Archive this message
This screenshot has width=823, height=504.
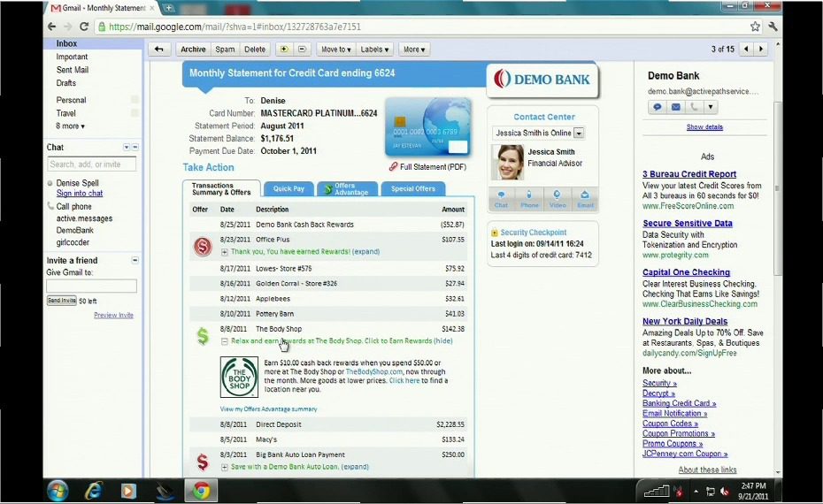(x=193, y=50)
